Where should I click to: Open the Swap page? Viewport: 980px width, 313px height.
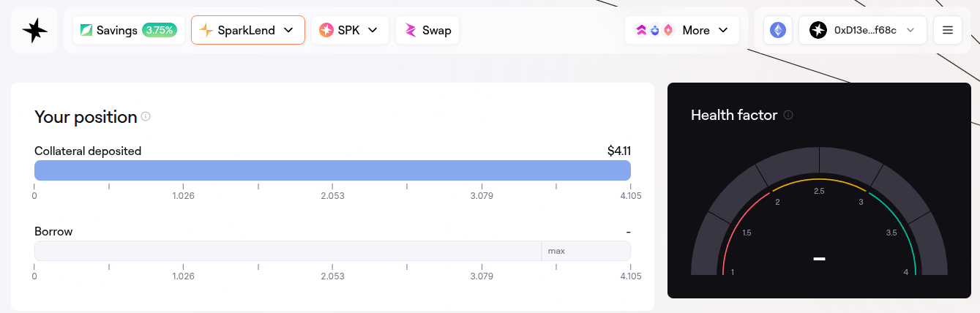point(436,30)
